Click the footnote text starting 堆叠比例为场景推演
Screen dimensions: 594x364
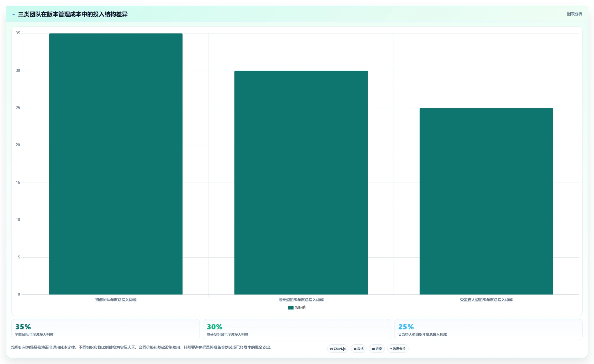pos(142,347)
